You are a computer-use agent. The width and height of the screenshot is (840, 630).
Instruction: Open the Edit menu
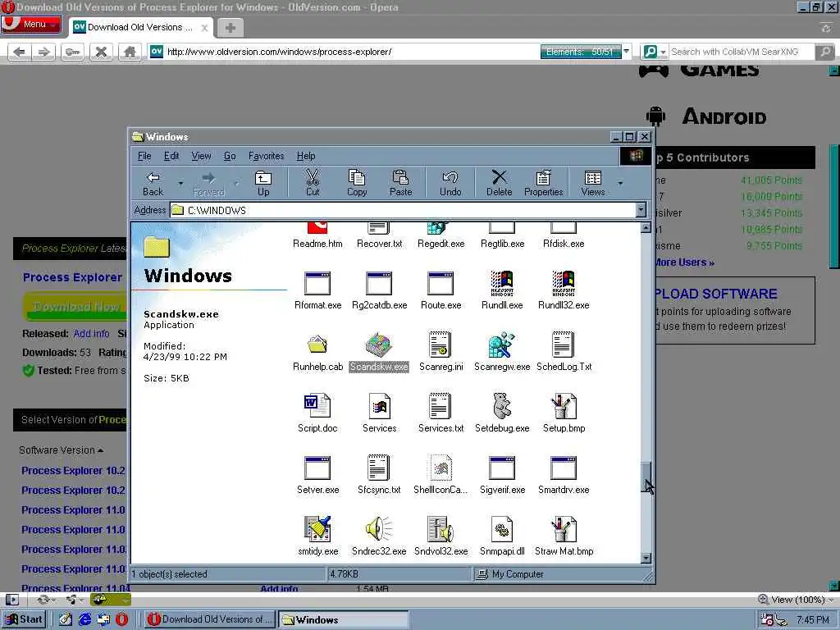pyautogui.click(x=171, y=156)
